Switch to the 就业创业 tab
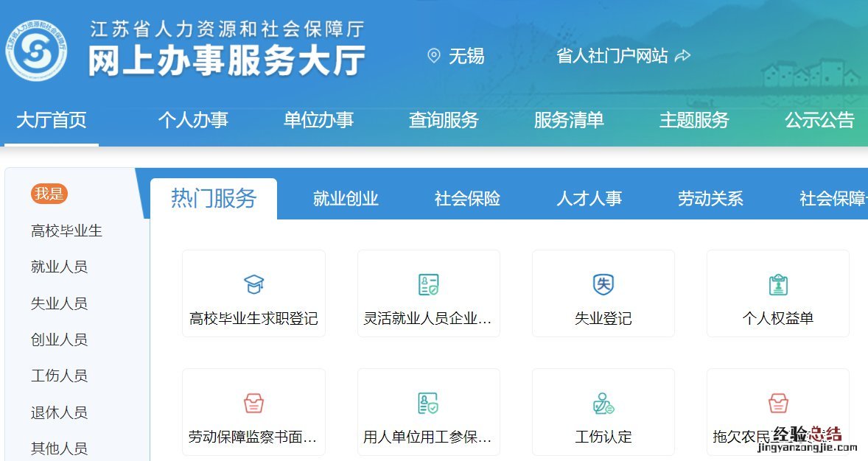 click(346, 199)
